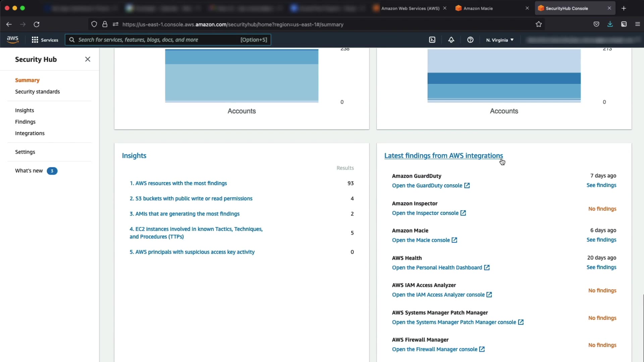Open AWS CloudShell icon in top bar
This screenshot has height=362, width=644.
click(432, 40)
